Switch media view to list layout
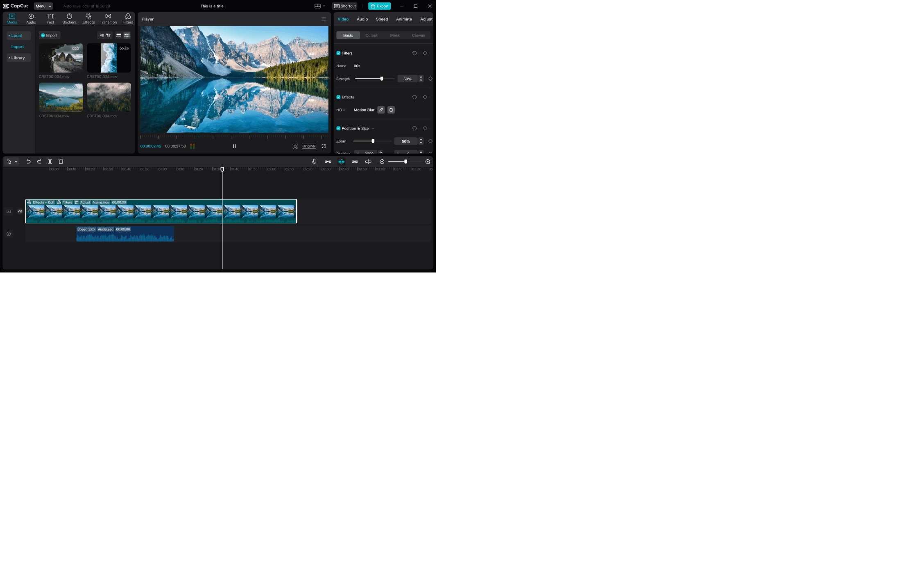This screenshot has height=563, width=924. (x=119, y=35)
